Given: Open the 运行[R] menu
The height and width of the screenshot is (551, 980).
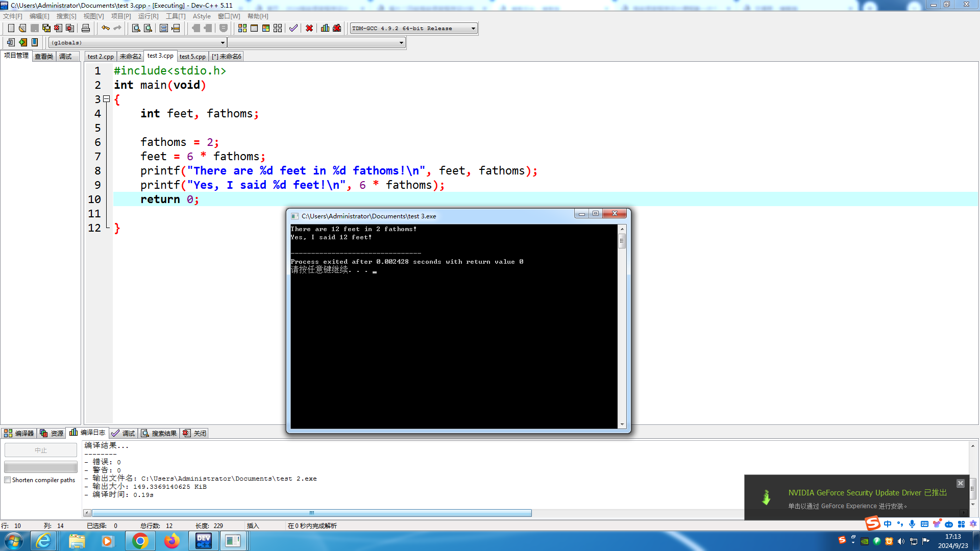Looking at the screenshot, I should click(148, 16).
